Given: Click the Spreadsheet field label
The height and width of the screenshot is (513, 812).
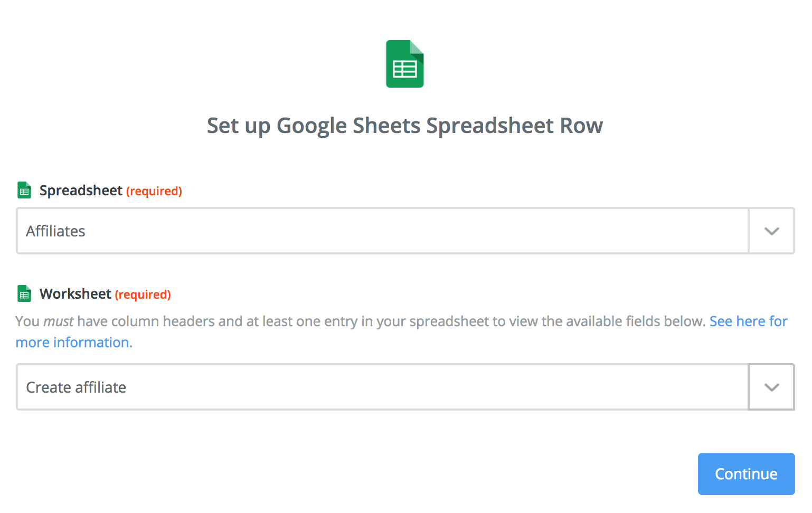Looking at the screenshot, I should tap(81, 191).
